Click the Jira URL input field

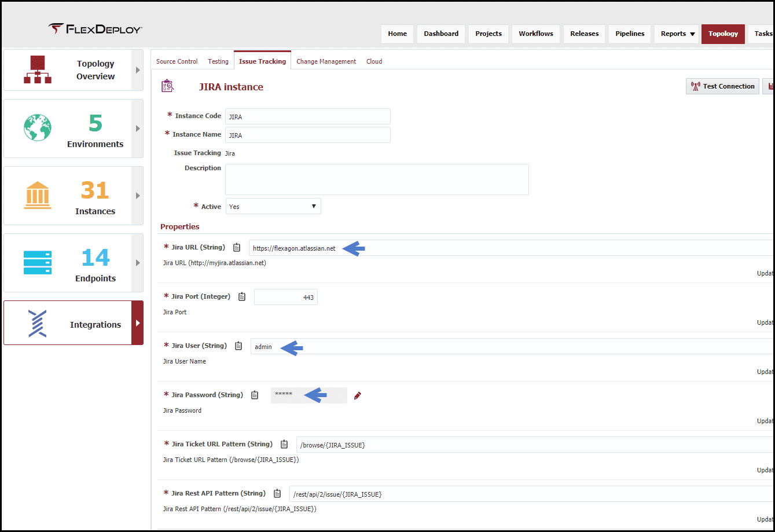[512, 248]
